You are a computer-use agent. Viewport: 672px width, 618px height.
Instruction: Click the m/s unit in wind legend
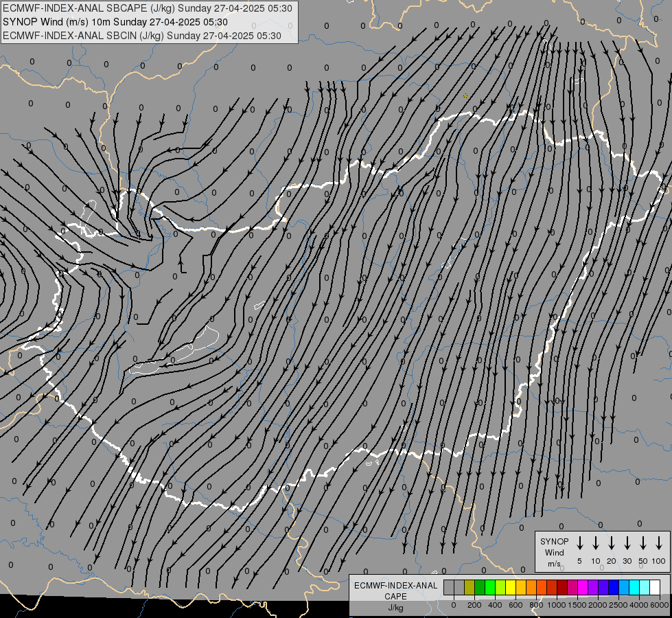[x=554, y=564]
